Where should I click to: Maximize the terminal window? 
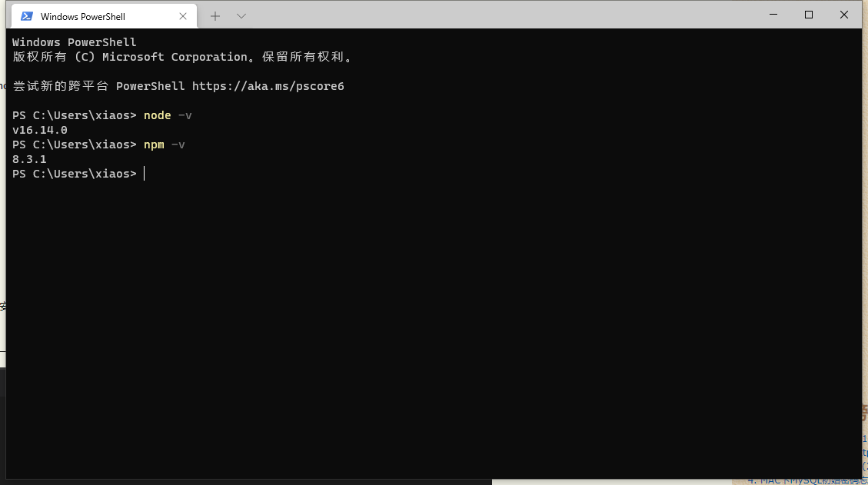coord(809,15)
